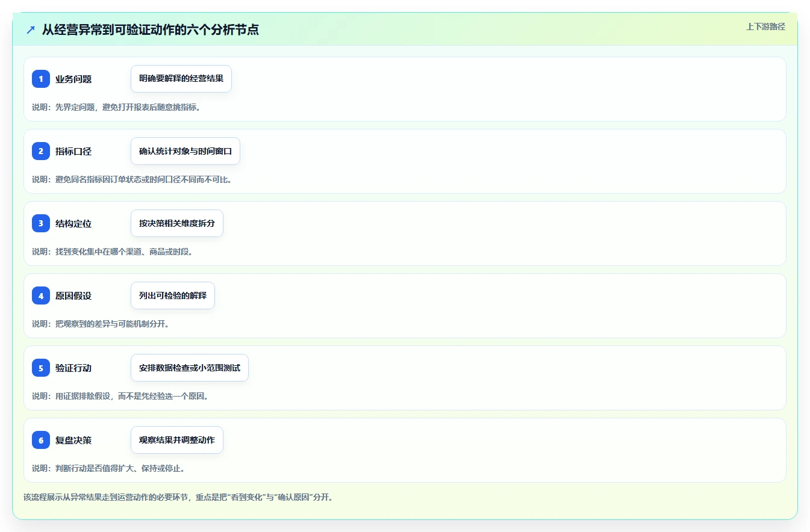Screen dimensions: 810x532
Task: Click the footer summary starting 该流程展示
Action: (178, 498)
